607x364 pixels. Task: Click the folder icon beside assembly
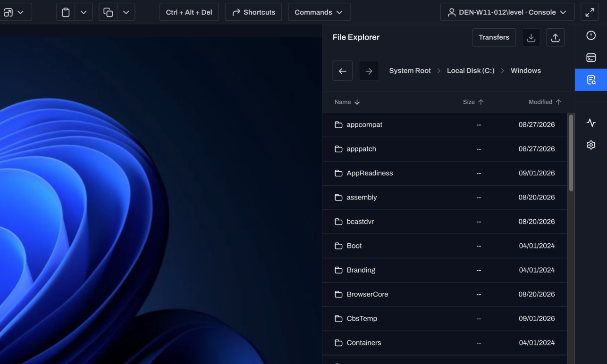[338, 198]
